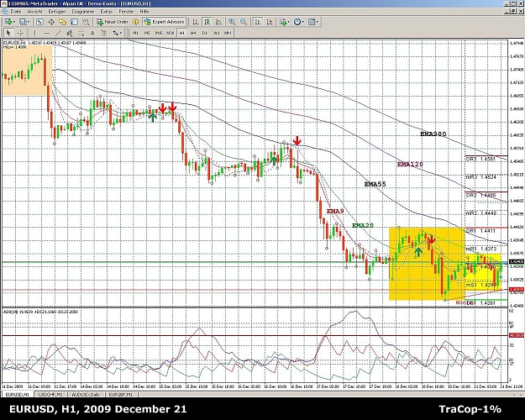This screenshot has height=420, width=525.
Task: Select the equidistant channel tool
Action: 70,33
